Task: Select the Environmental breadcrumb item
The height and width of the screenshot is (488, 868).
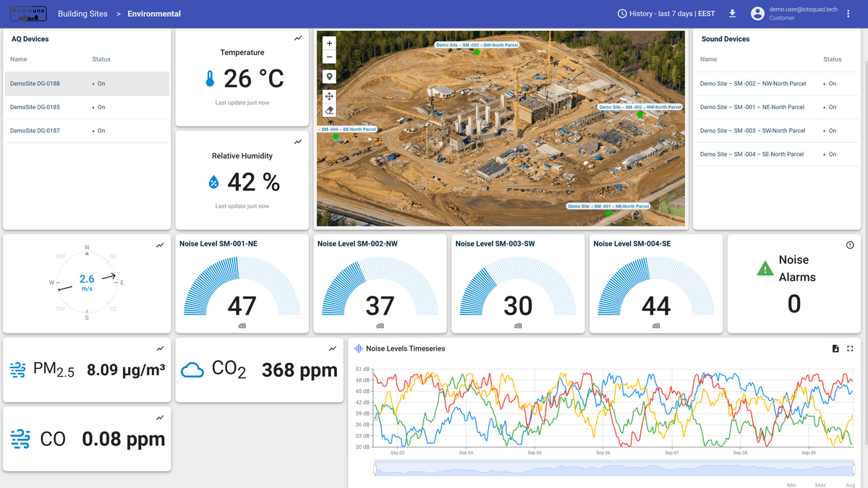Action: [x=154, y=14]
